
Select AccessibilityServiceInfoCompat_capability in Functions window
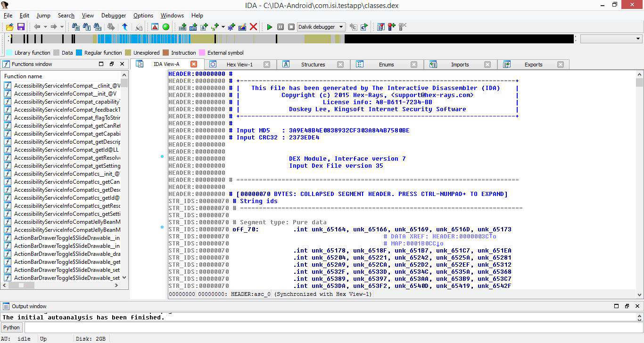[x=66, y=102]
